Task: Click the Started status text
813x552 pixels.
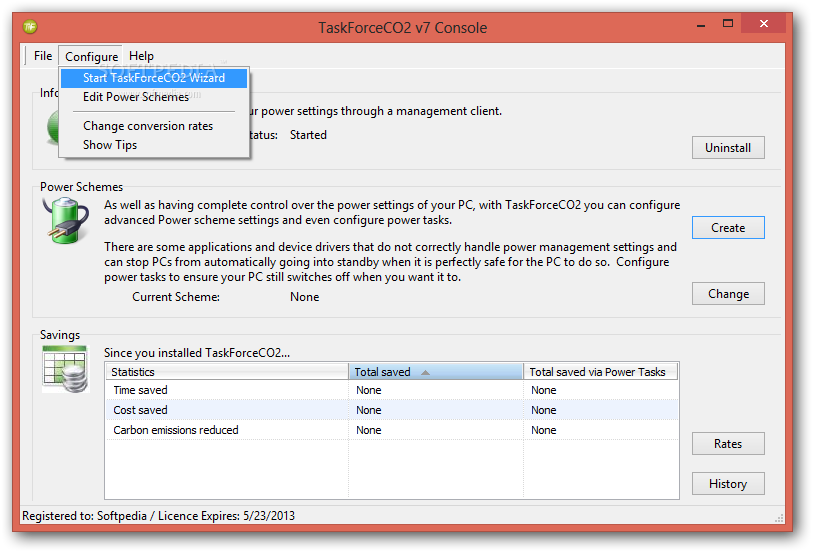Action: [308, 135]
